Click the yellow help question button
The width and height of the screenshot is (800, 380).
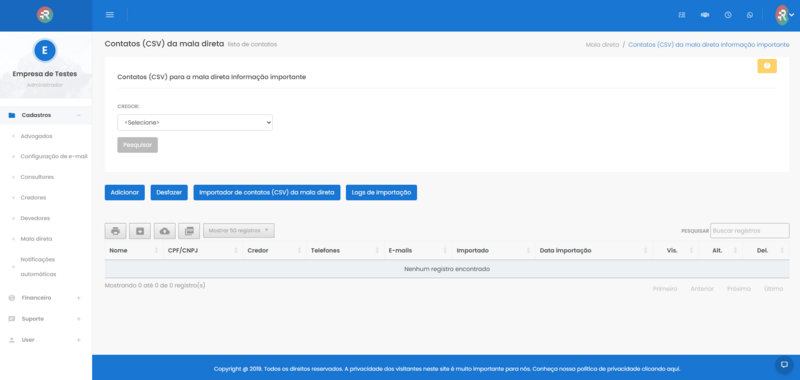[767, 66]
